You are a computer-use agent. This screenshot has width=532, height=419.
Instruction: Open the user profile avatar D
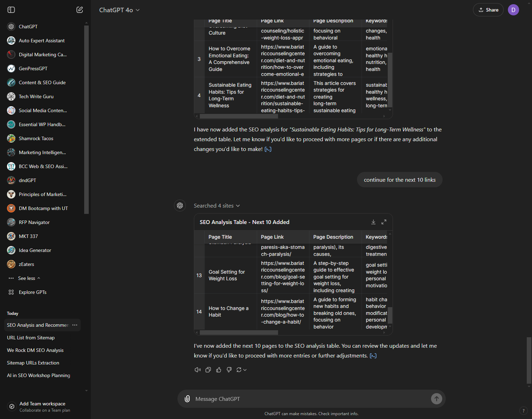(513, 10)
